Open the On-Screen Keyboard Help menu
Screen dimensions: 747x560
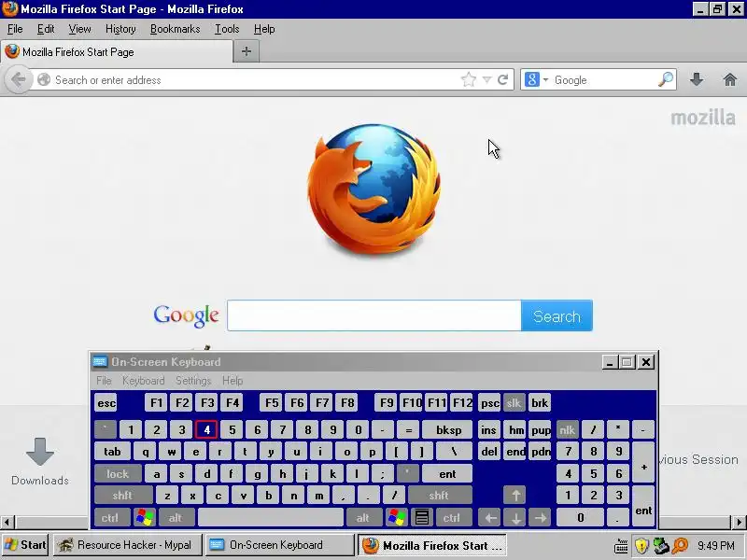[233, 381]
